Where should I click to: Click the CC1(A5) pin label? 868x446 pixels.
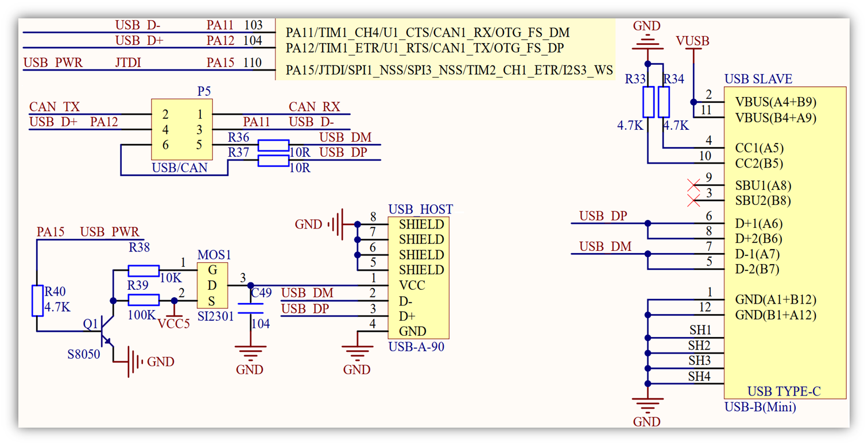(x=759, y=148)
